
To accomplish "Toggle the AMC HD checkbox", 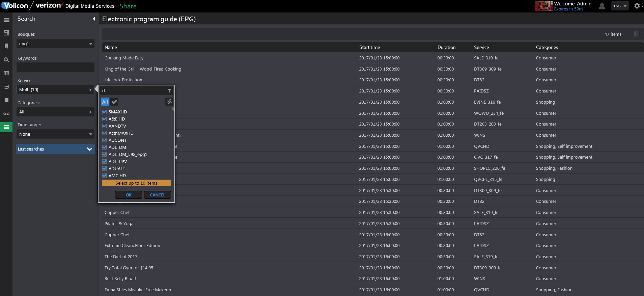I will pyautogui.click(x=105, y=176).
